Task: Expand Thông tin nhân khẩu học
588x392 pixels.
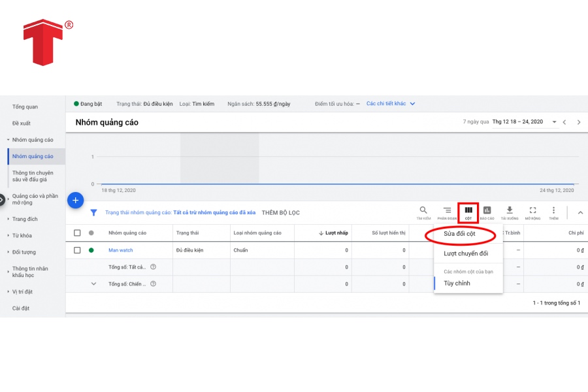Action: click(8, 272)
